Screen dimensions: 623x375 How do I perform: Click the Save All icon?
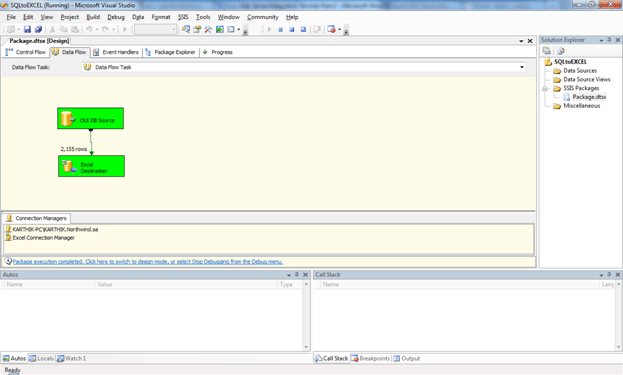point(38,29)
